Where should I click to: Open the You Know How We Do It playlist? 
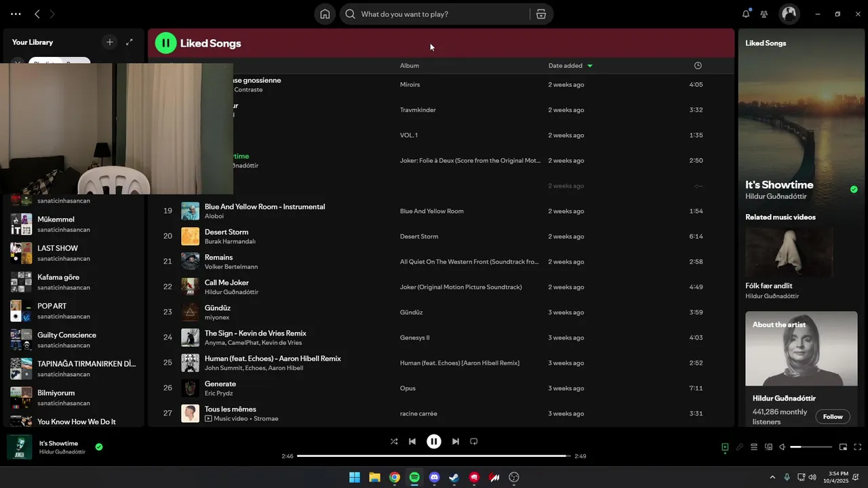click(73, 422)
